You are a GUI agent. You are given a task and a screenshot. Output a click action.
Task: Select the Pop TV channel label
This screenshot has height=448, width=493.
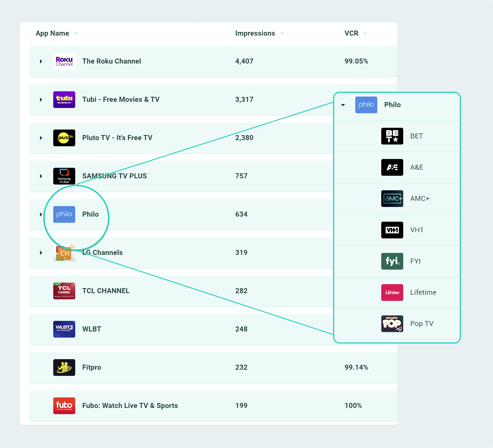click(422, 324)
